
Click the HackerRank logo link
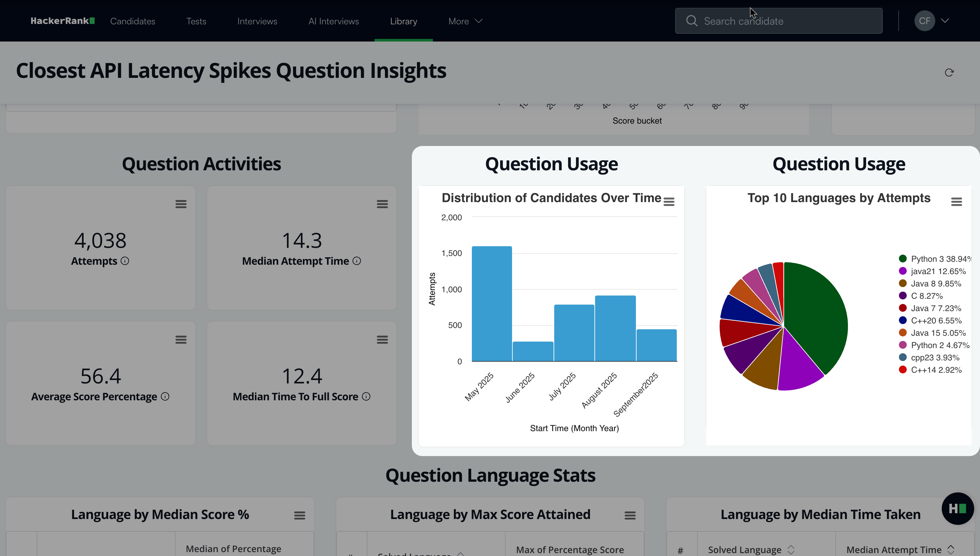tap(62, 21)
